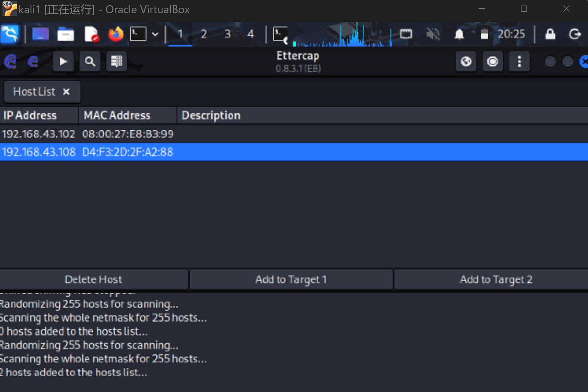
Task: Open the terminal emulator launcher
Action: [x=138, y=34]
